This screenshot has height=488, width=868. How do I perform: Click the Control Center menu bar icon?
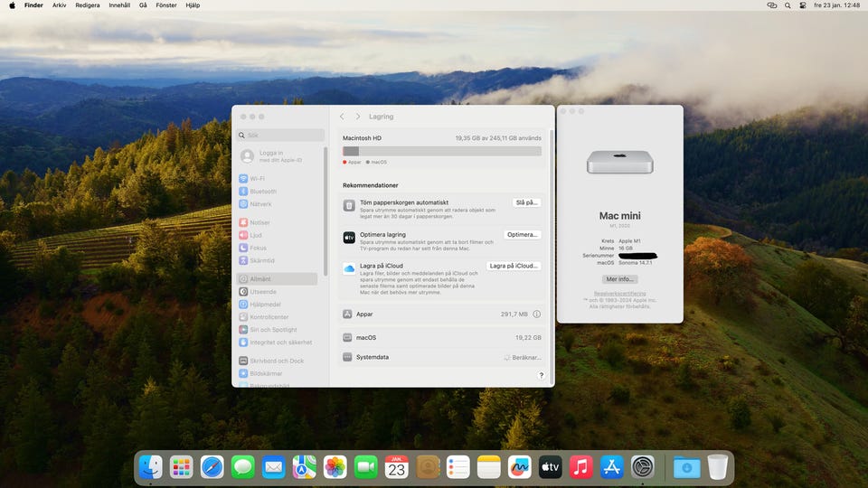[x=803, y=5]
